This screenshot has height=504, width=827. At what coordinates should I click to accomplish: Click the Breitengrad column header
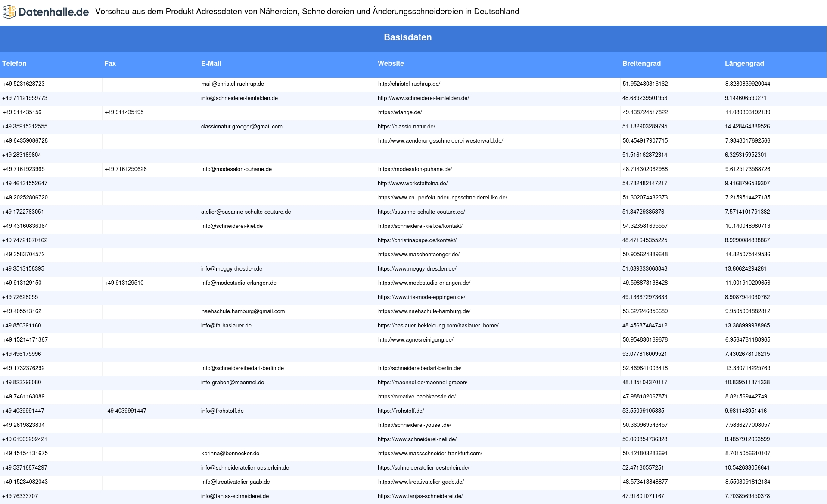click(x=641, y=64)
